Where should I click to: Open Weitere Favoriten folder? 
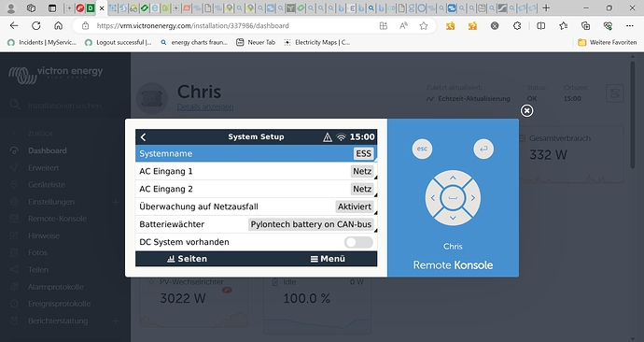pos(607,42)
